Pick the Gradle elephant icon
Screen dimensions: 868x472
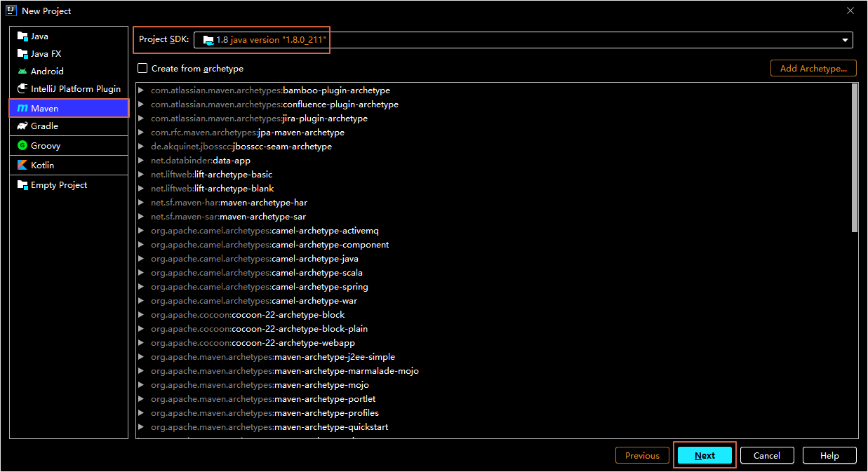(x=22, y=126)
